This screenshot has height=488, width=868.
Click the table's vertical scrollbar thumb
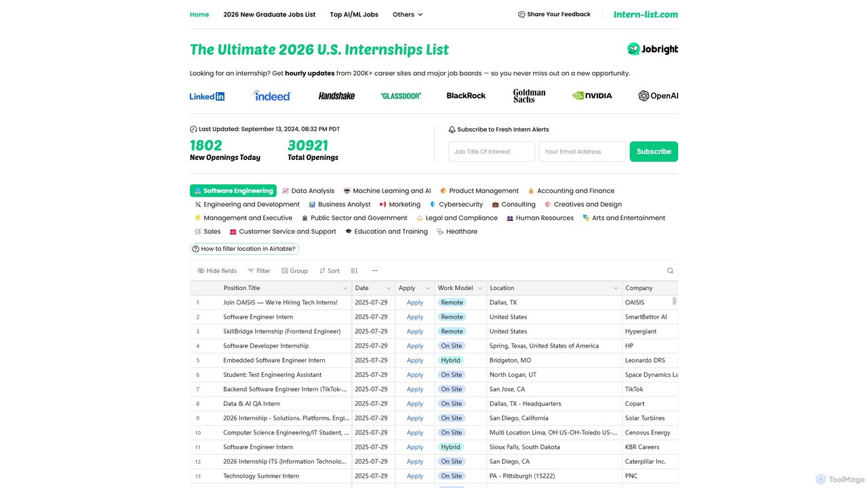[675, 301]
